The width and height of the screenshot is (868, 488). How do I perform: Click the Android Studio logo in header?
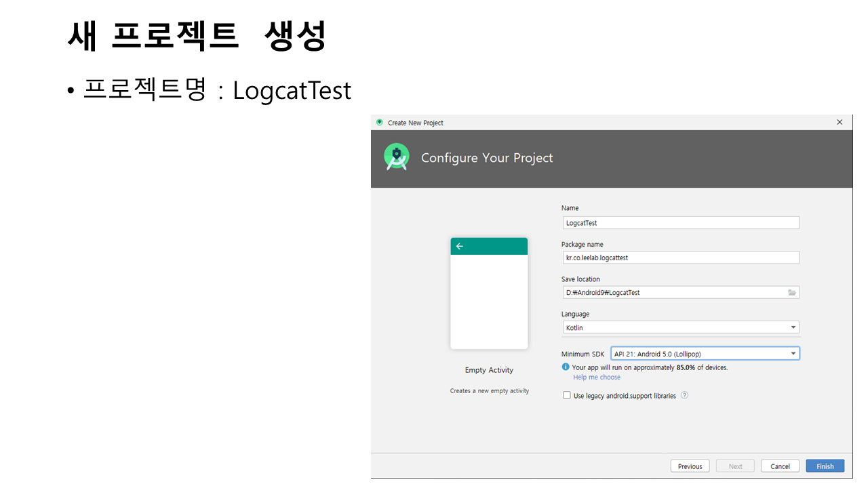pyautogui.click(x=396, y=157)
